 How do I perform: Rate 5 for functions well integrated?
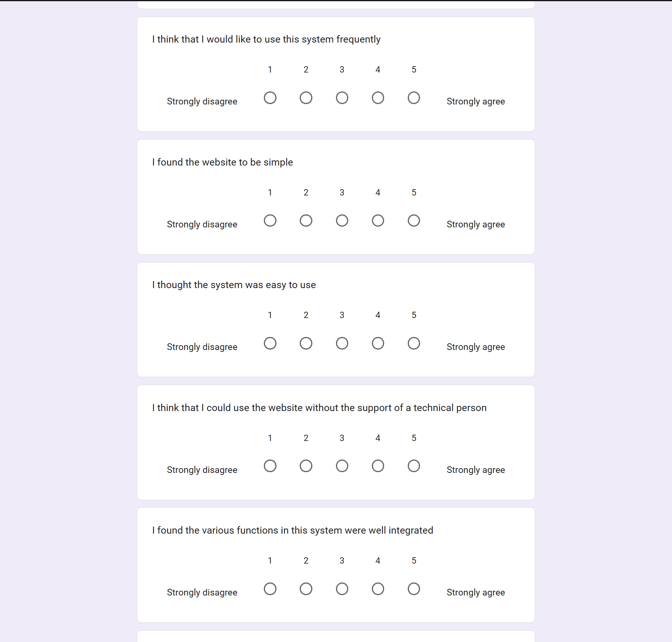point(414,589)
